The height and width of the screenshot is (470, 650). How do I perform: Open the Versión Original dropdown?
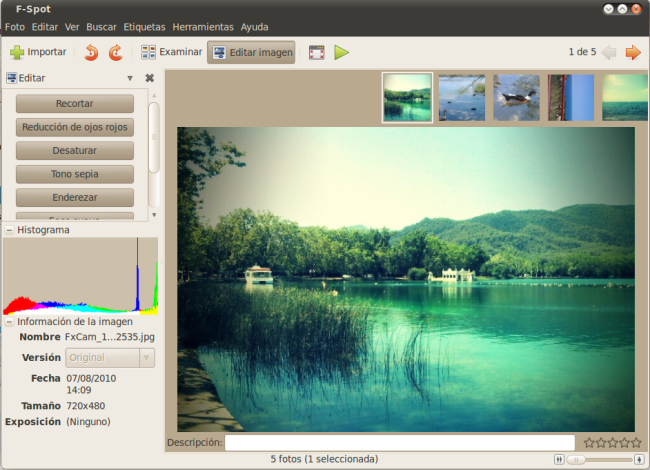(x=110, y=358)
